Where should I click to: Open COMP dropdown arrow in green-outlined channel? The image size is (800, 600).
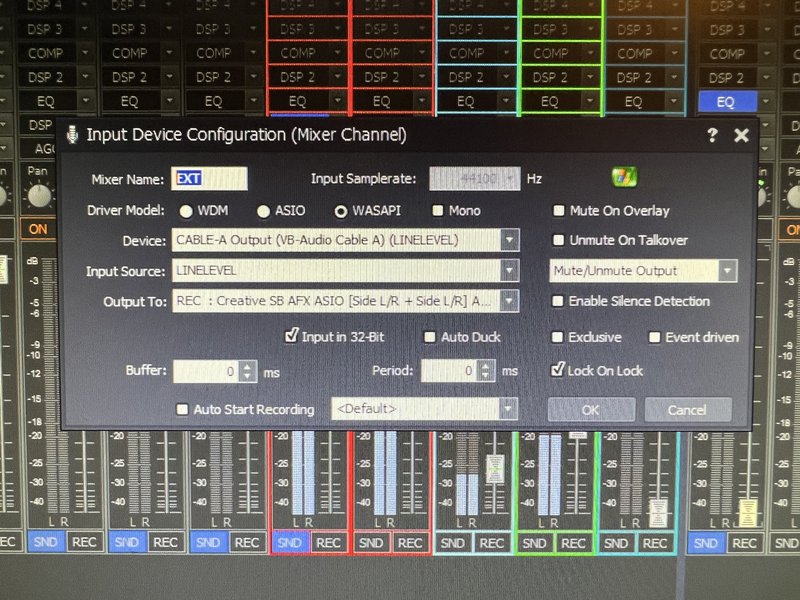pos(590,53)
